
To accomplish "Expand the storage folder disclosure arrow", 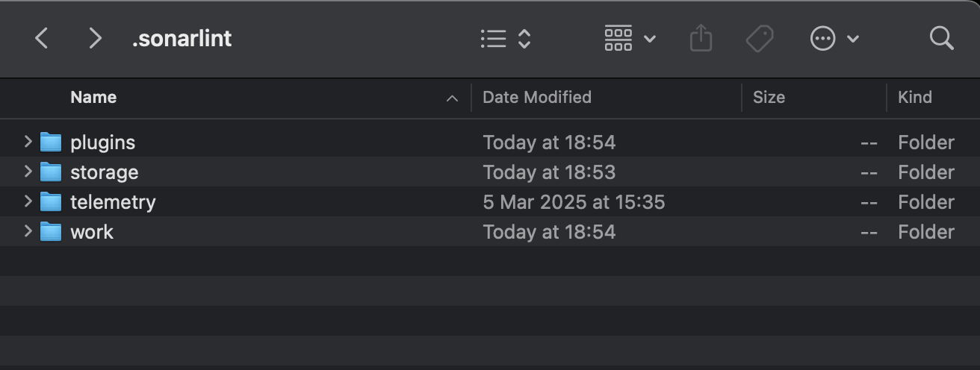I will point(28,172).
